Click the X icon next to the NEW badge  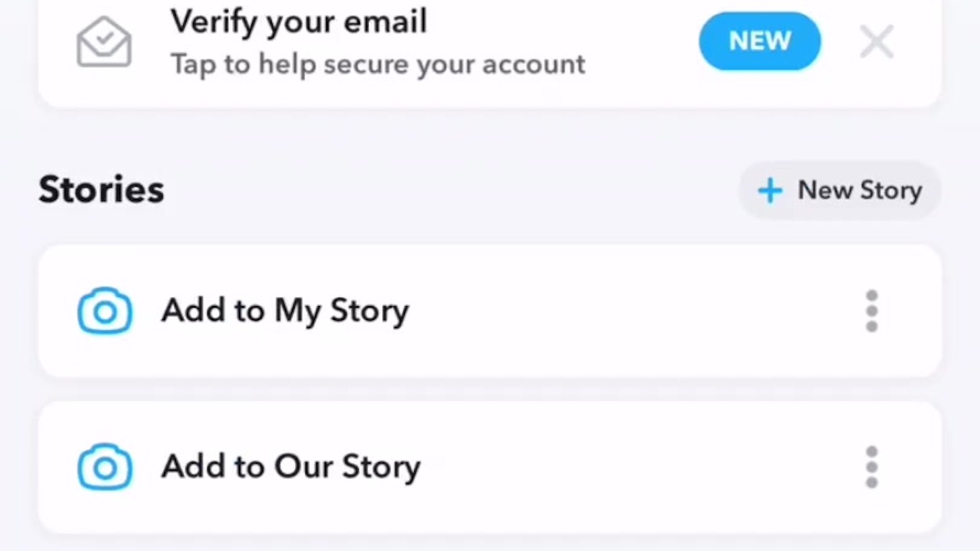(x=877, y=41)
